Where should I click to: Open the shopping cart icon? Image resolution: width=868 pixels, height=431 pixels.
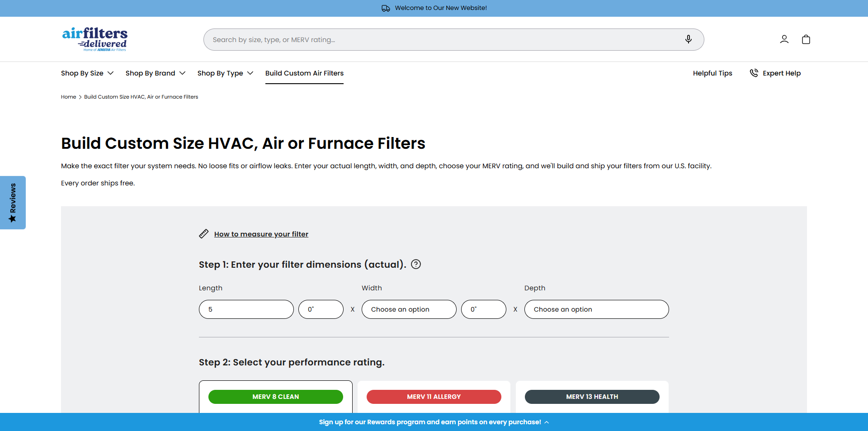(x=806, y=39)
